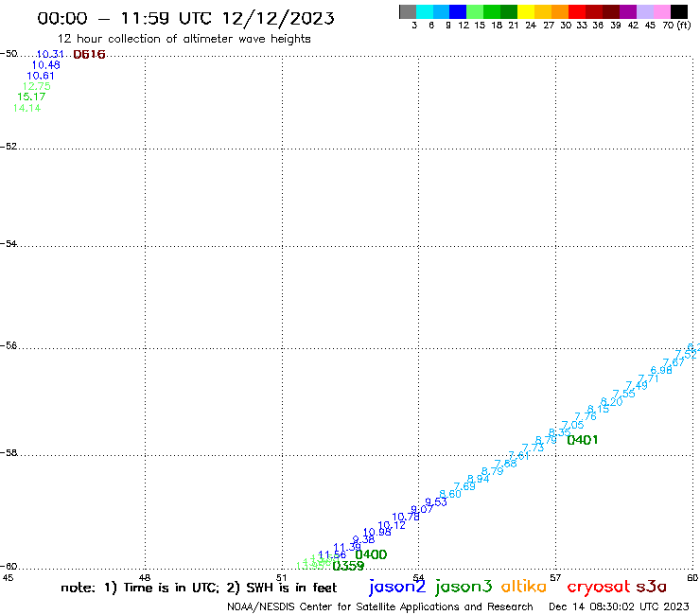Click the green time stamp '0359'
700x615 pixels.
348,567
